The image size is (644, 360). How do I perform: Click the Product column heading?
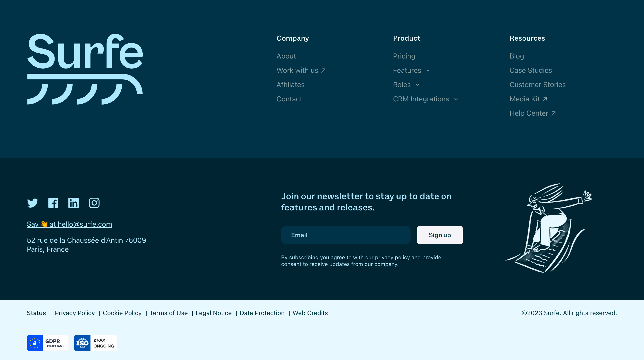407,38
